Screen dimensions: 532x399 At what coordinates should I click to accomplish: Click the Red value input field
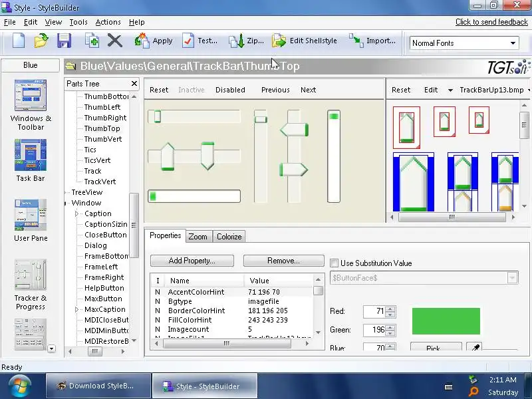(x=374, y=311)
